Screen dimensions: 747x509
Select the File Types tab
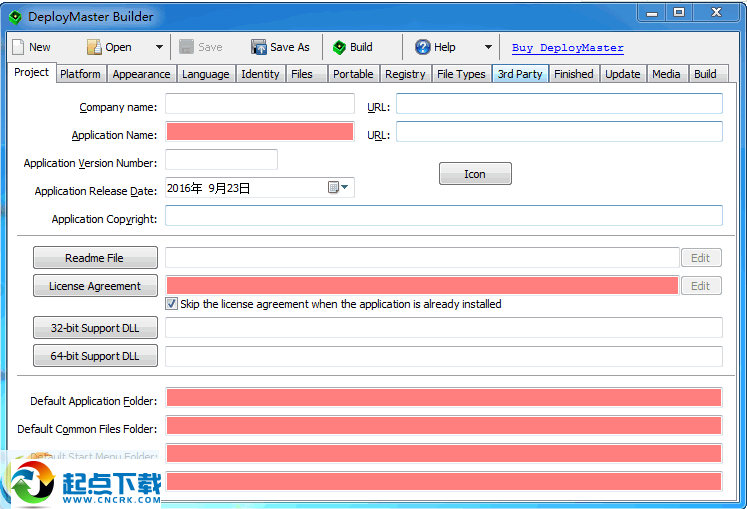click(461, 74)
